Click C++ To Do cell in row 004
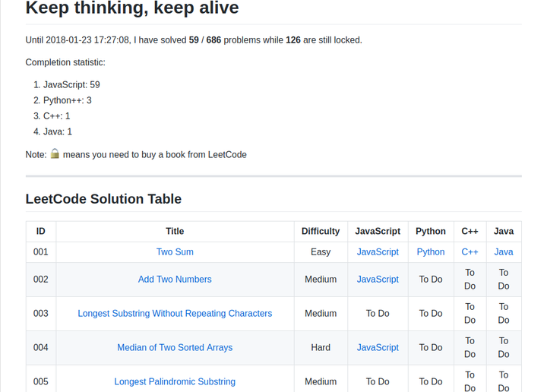Screen dimensions: 547x392 coord(470,347)
